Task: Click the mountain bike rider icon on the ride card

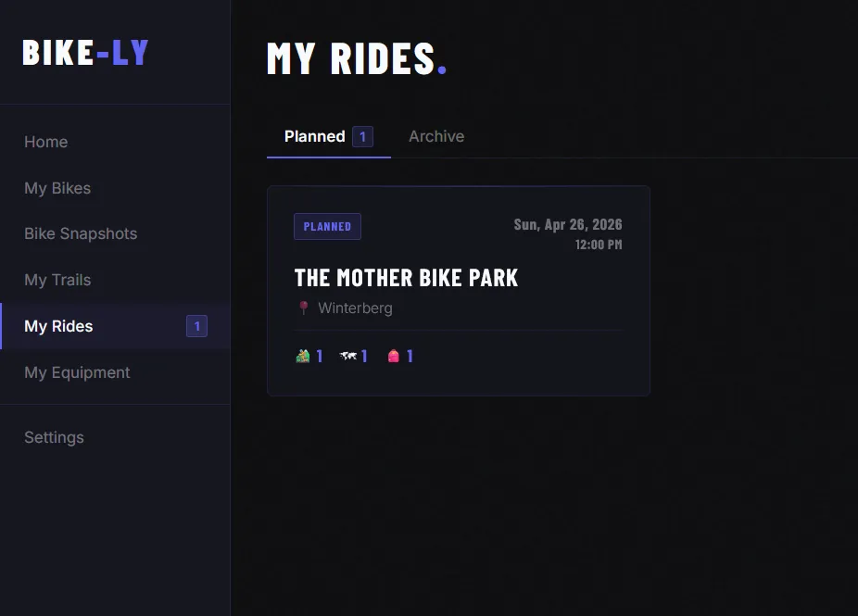Action: [x=301, y=356]
